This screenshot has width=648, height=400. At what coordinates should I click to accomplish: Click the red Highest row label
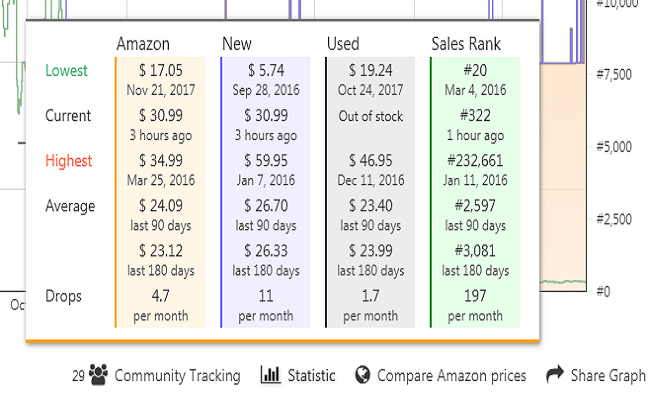coord(68,161)
